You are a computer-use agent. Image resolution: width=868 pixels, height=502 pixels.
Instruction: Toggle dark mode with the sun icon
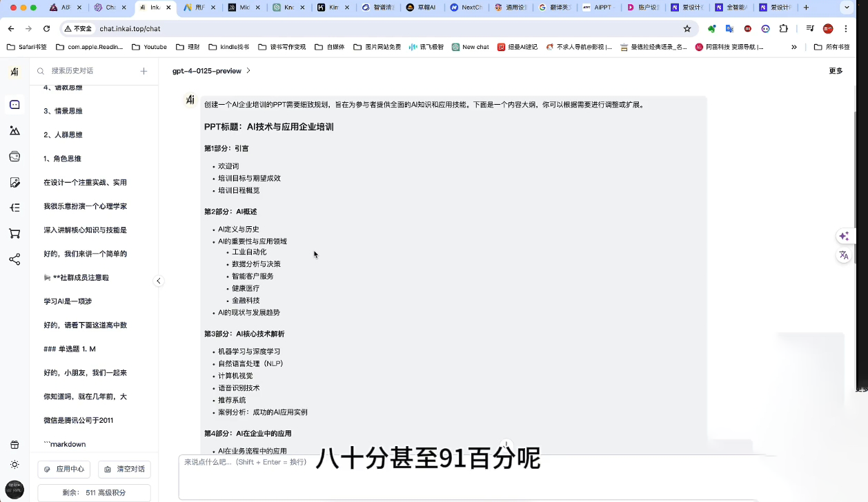pyautogui.click(x=14, y=464)
